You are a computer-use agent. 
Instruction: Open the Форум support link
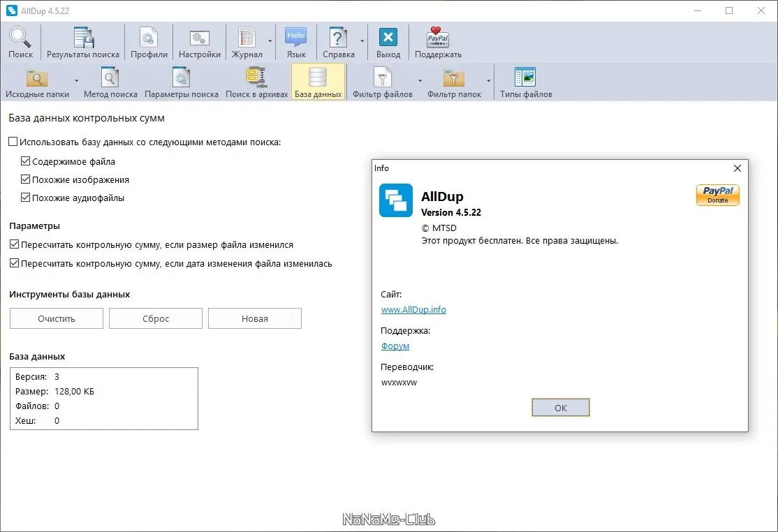(x=395, y=346)
